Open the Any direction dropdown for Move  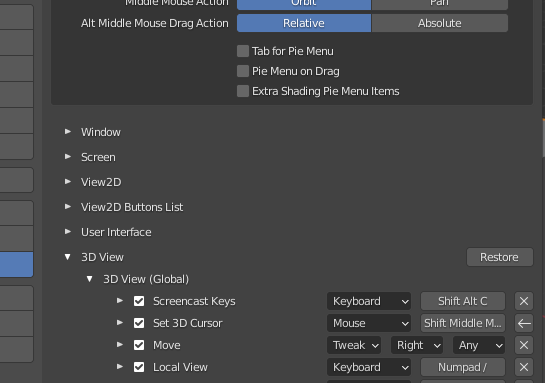pyautogui.click(x=479, y=345)
